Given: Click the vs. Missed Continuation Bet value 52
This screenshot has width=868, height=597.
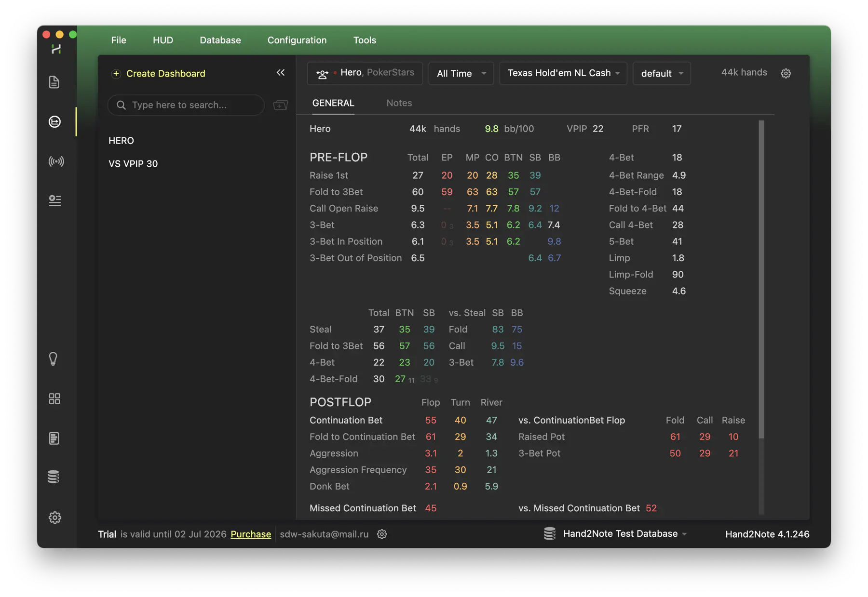Looking at the screenshot, I should [651, 508].
